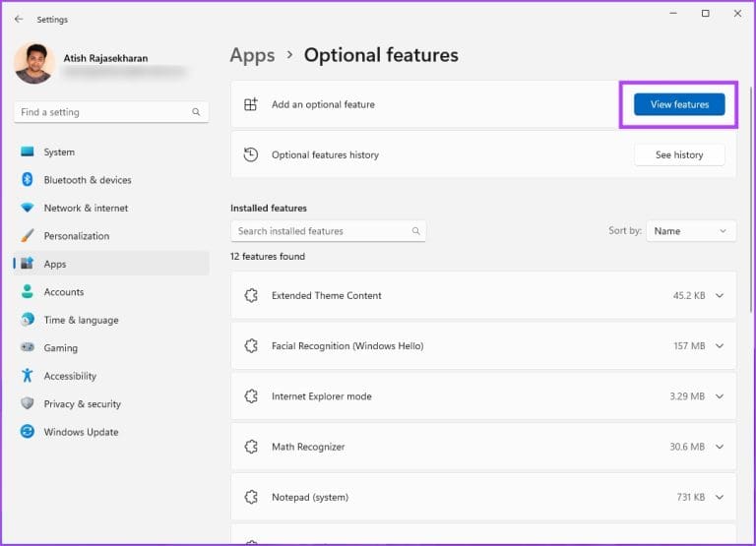The image size is (756, 546).
Task: Expand Facial Recognition (Windows Hello) details
Action: [720, 346]
